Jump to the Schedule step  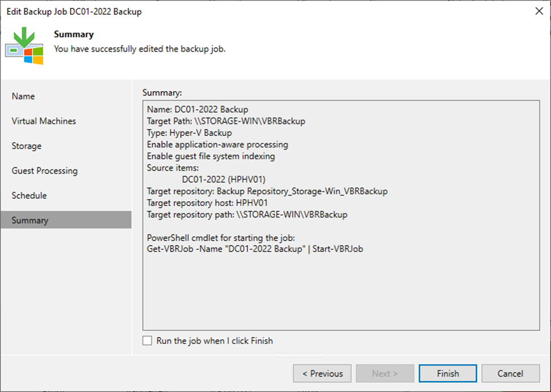point(29,195)
